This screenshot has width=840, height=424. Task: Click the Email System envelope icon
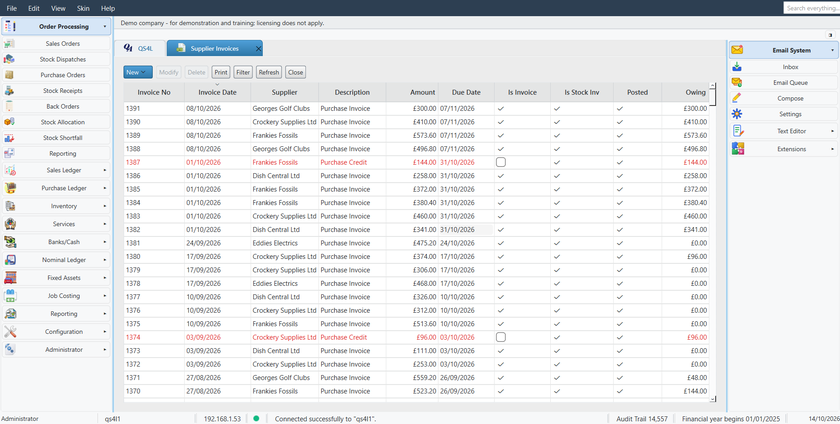point(738,50)
